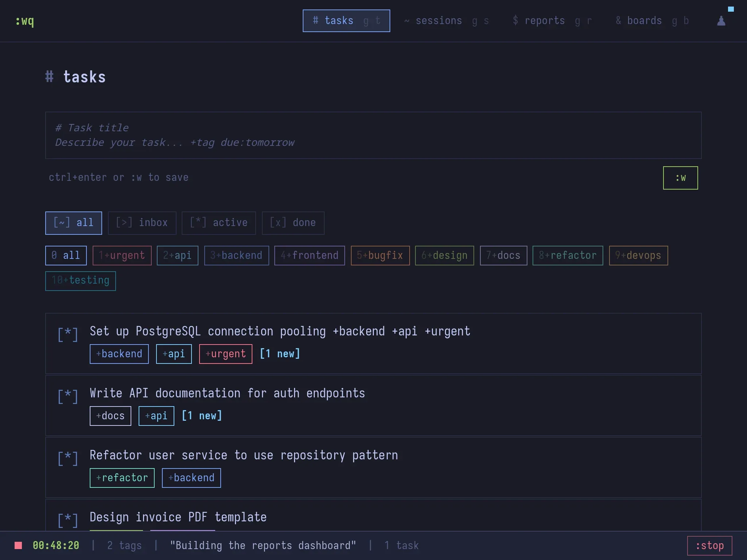Viewport: 747px width, 560px height.
Task: Select the 0 all tag filter
Action: 66,255
